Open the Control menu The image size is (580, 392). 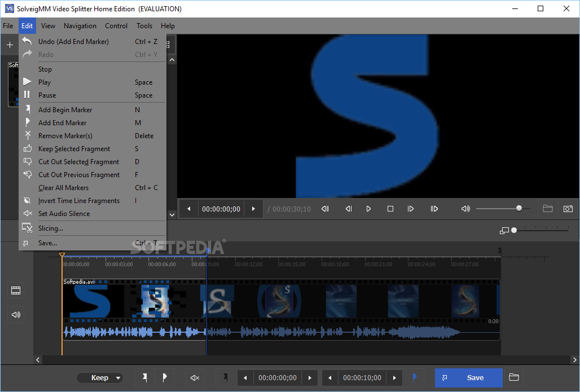pos(116,26)
